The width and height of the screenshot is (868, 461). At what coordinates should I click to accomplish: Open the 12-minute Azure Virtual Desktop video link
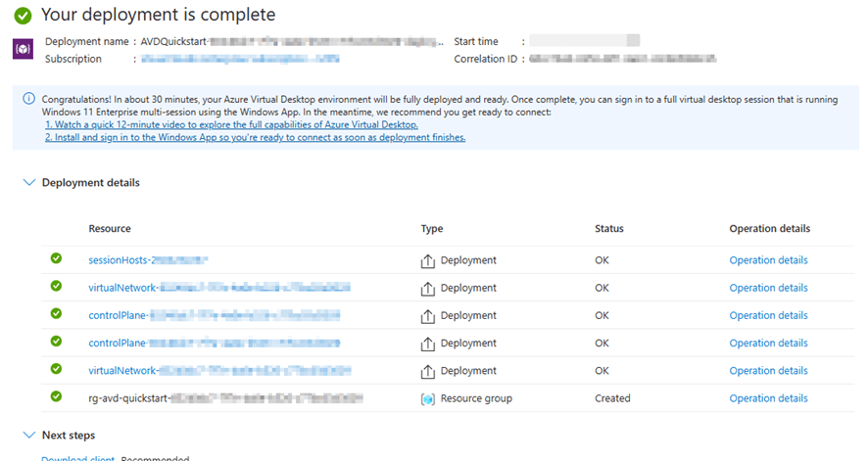click(x=231, y=125)
